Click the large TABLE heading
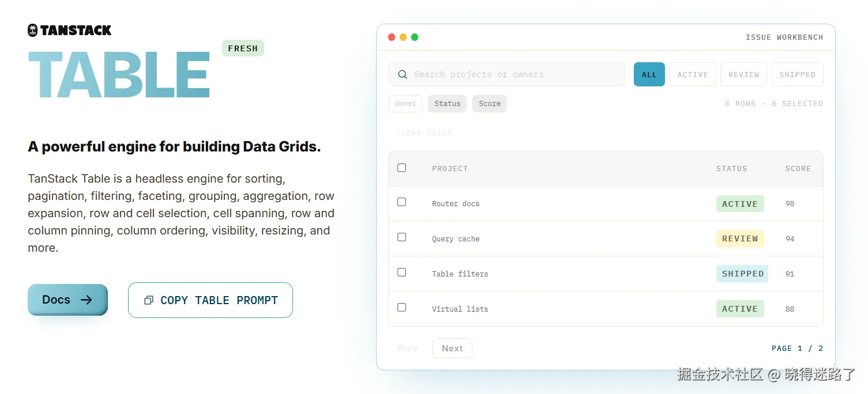The width and height of the screenshot is (868, 394). pos(119,75)
